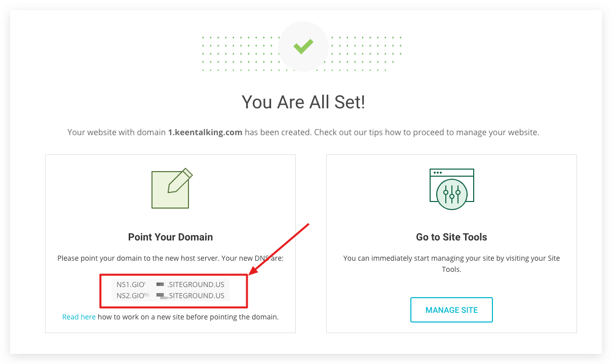Click the green checkmark success icon

coord(303,46)
